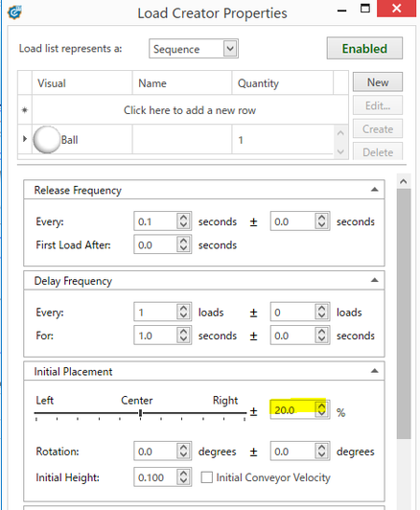Increase Release Frequency Every seconds spinner
420x510 pixels.
(183, 218)
